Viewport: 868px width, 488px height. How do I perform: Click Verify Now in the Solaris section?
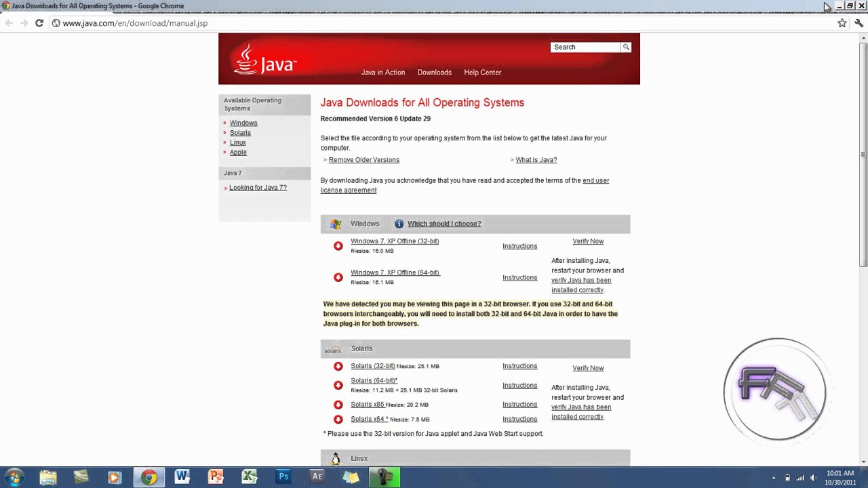coord(588,368)
